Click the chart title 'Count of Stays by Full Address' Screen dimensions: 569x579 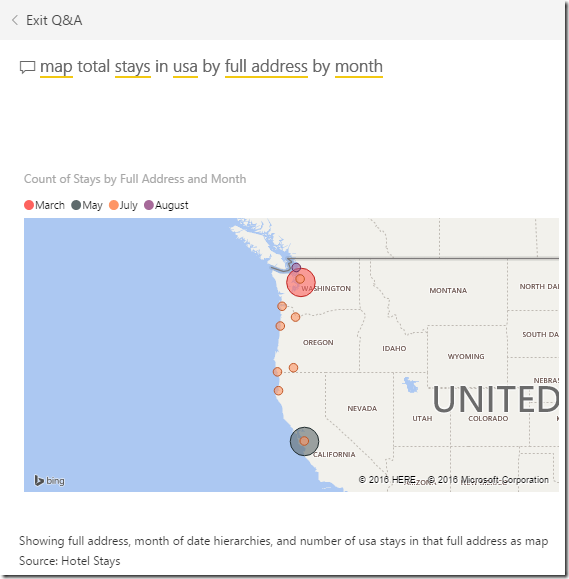135,179
